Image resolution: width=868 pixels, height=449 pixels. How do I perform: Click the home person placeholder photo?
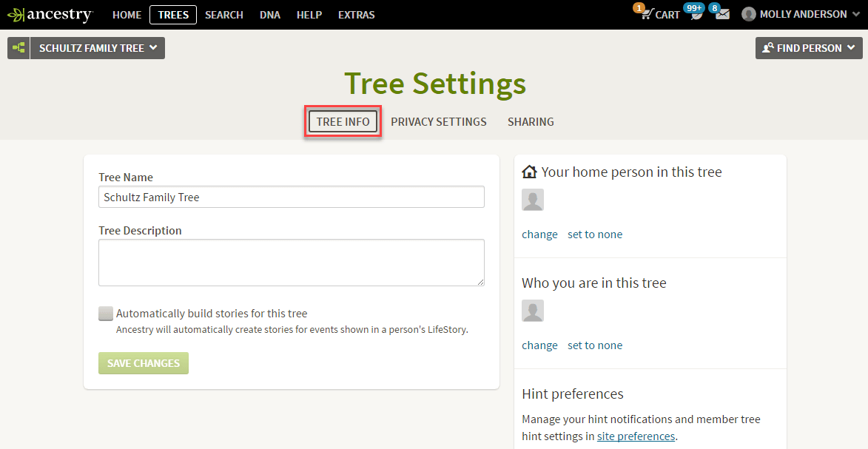tap(533, 200)
